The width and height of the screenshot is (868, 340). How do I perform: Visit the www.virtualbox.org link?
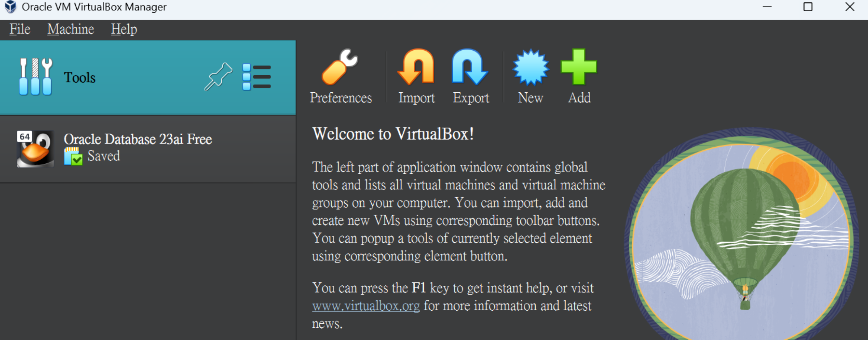point(366,306)
